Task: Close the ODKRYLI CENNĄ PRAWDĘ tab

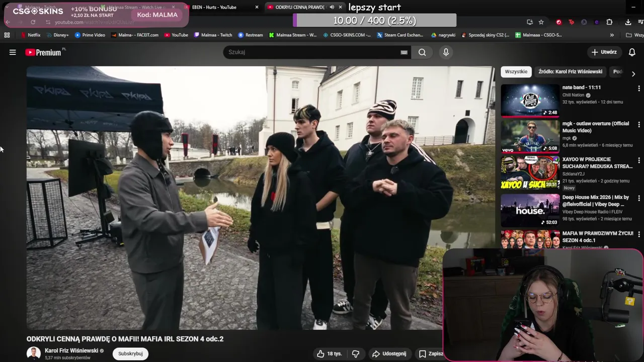Action: pos(340,8)
